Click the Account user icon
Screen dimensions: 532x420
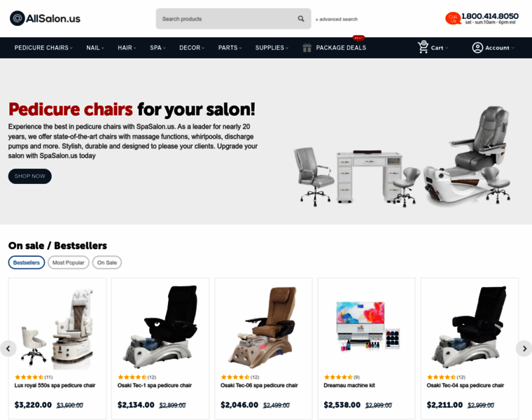pos(477,48)
